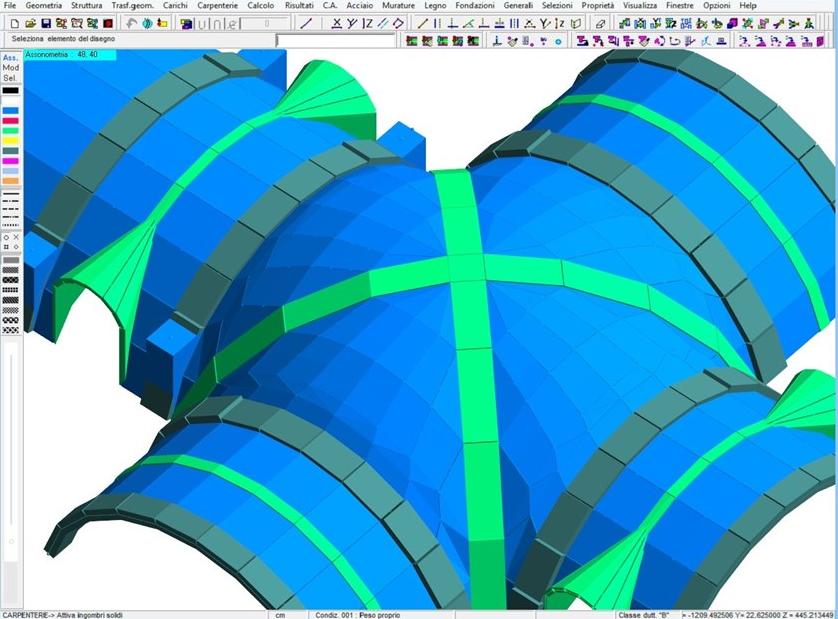Open the Geometria menu
The width and height of the screenshot is (838, 619).
click(43, 6)
